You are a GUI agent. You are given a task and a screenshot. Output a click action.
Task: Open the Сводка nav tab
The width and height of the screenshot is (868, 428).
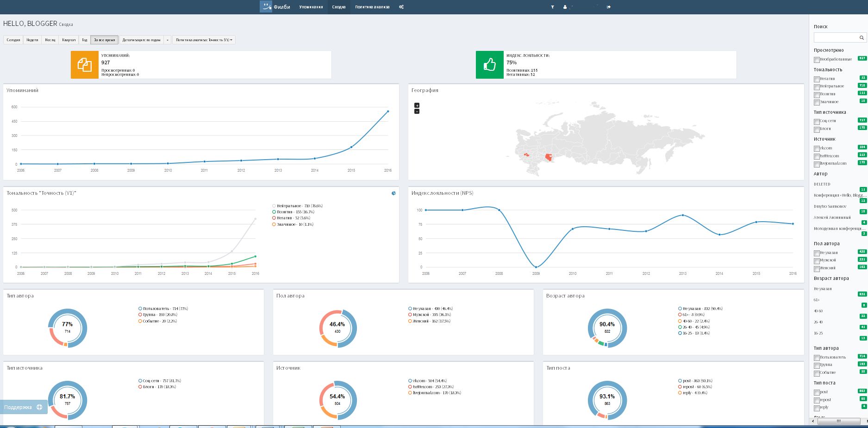click(x=339, y=7)
